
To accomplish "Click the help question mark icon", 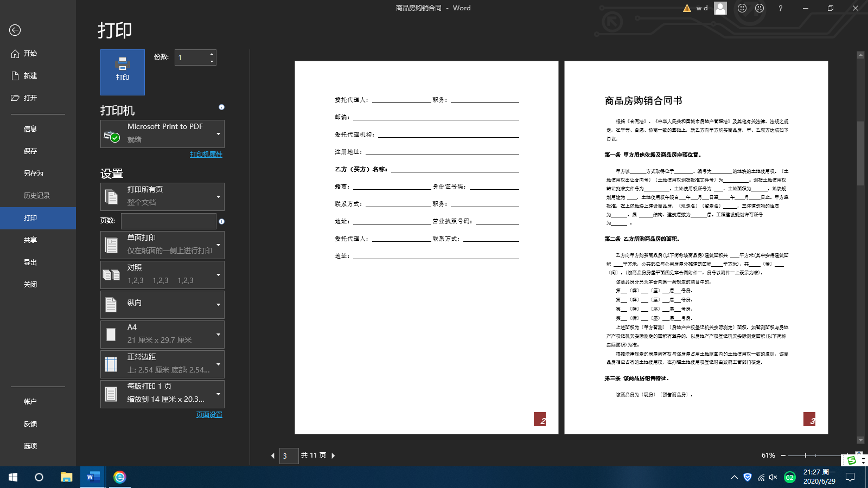I will coord(781,8).
